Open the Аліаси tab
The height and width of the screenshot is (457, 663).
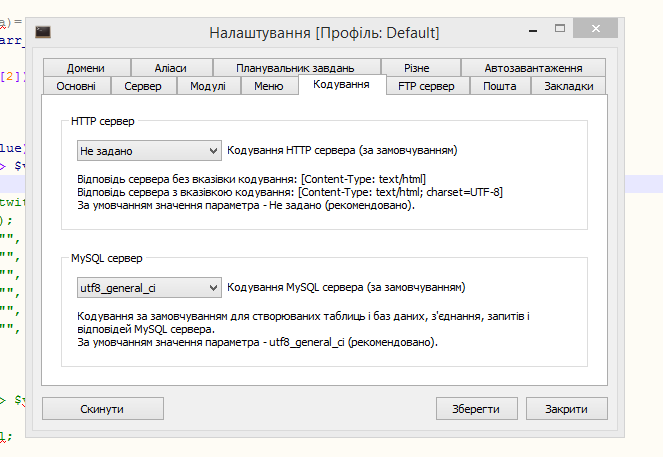pyautogui.click(x=170, y=68)
